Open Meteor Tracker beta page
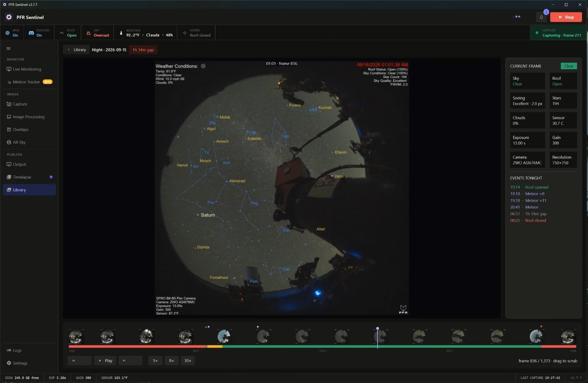 click(29, 82)
